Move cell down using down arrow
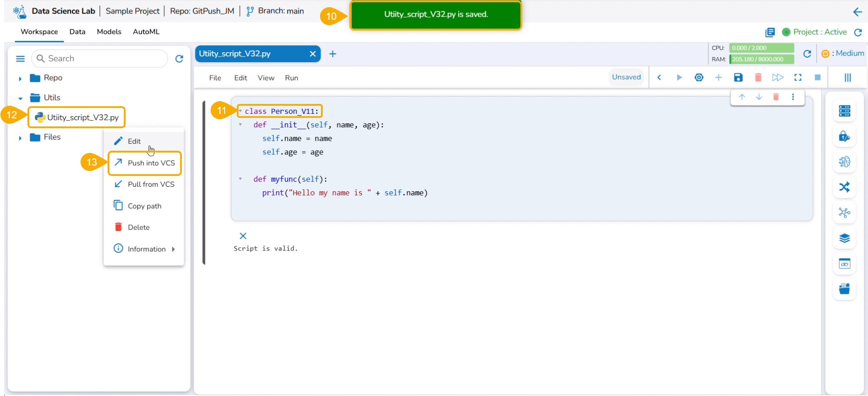 759,97
